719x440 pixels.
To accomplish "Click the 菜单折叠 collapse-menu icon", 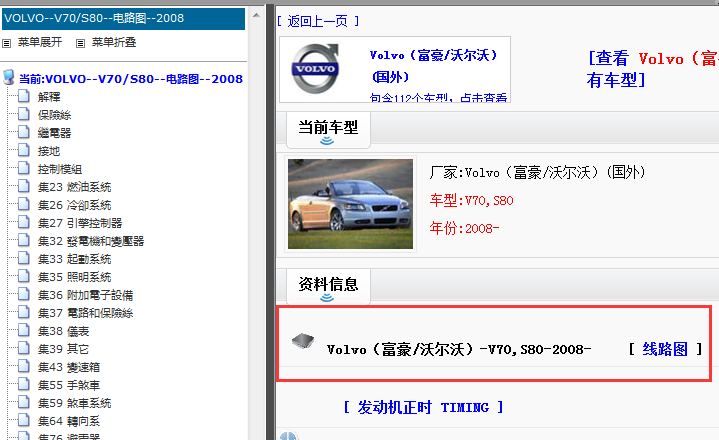I will click(80, 44).
